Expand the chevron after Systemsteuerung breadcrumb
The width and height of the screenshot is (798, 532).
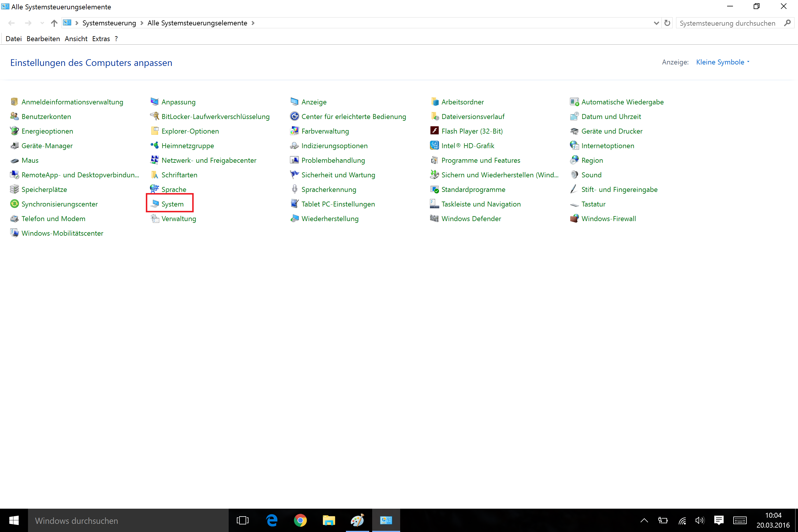click(142, 23)
